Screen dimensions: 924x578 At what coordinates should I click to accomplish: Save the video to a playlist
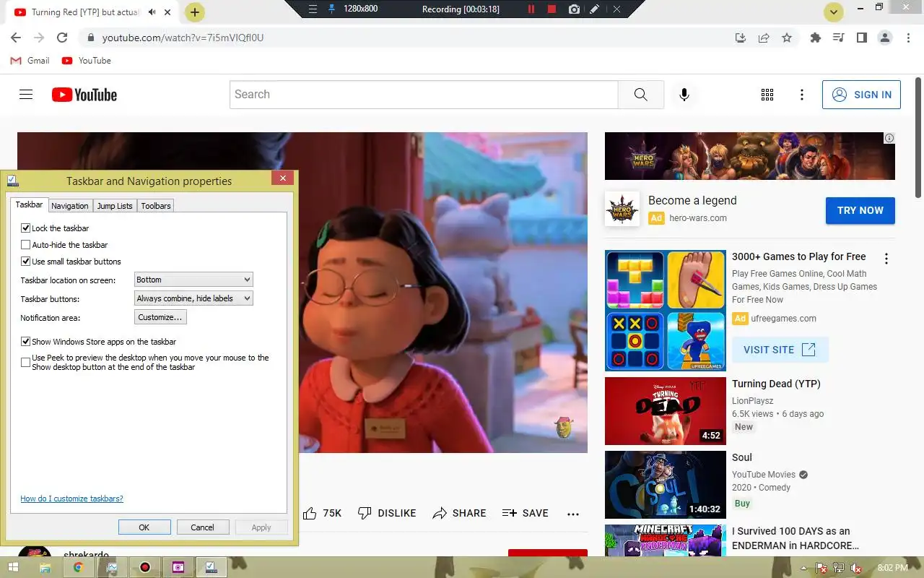525,513
